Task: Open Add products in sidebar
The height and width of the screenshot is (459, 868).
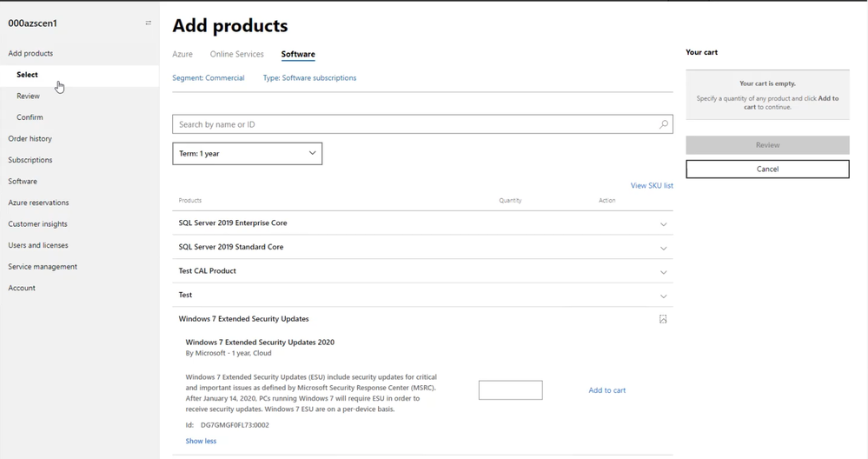Action: [x=30, y=53]
